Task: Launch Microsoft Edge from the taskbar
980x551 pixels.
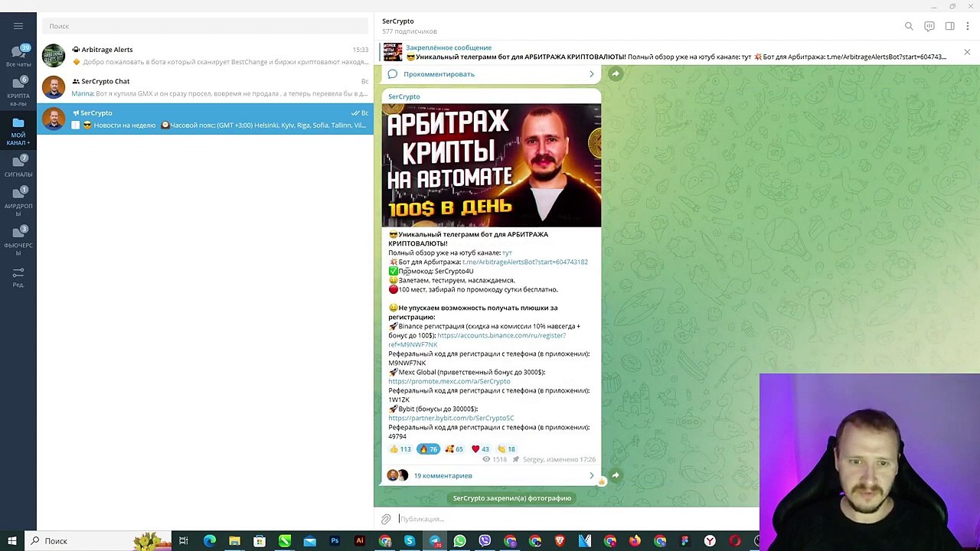Action: pyautogui.click(x=209, y=541)
